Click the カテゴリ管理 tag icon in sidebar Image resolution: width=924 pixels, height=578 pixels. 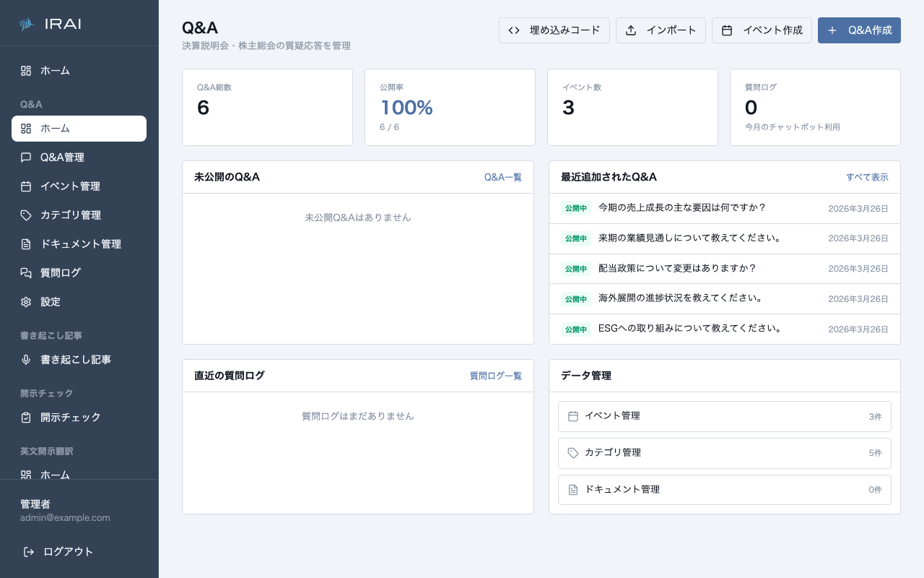pyautogui.click(x=26, y=215)
